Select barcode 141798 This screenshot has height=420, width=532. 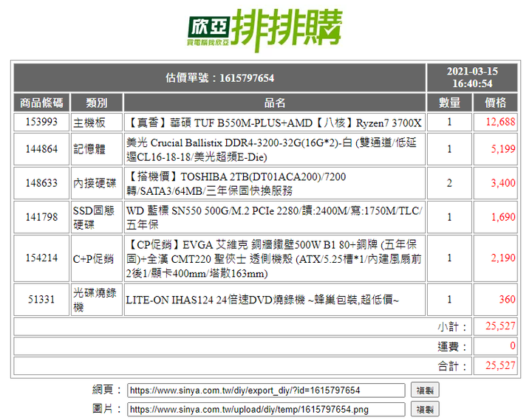pos(41,217)
